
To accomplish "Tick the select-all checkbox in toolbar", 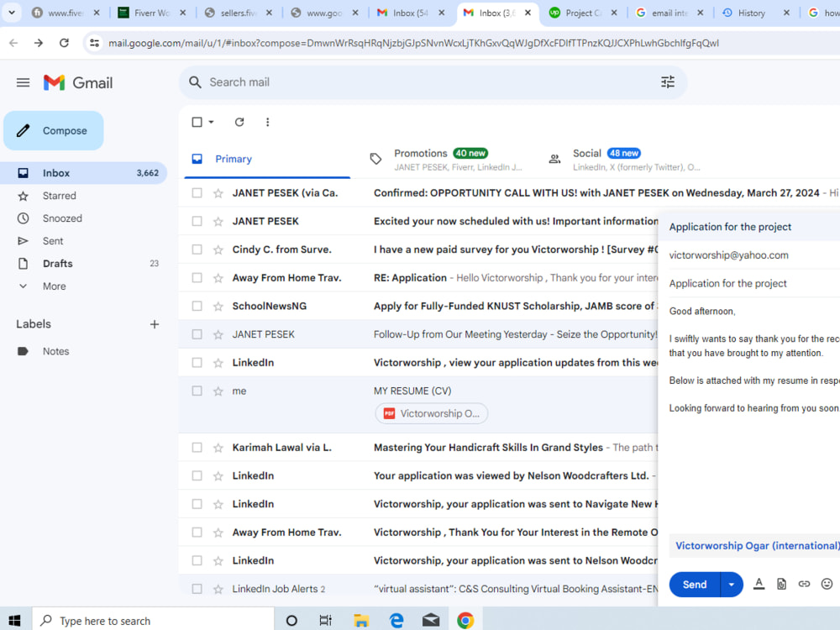I will click(x=197, y=122).
